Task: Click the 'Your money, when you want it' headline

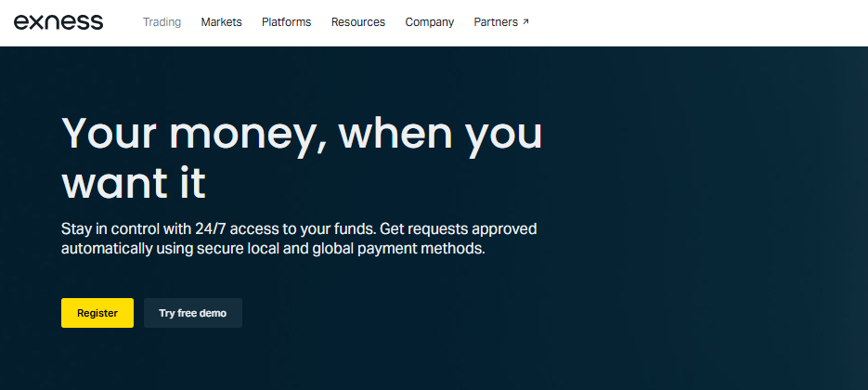Action: [x=302, y=157]
